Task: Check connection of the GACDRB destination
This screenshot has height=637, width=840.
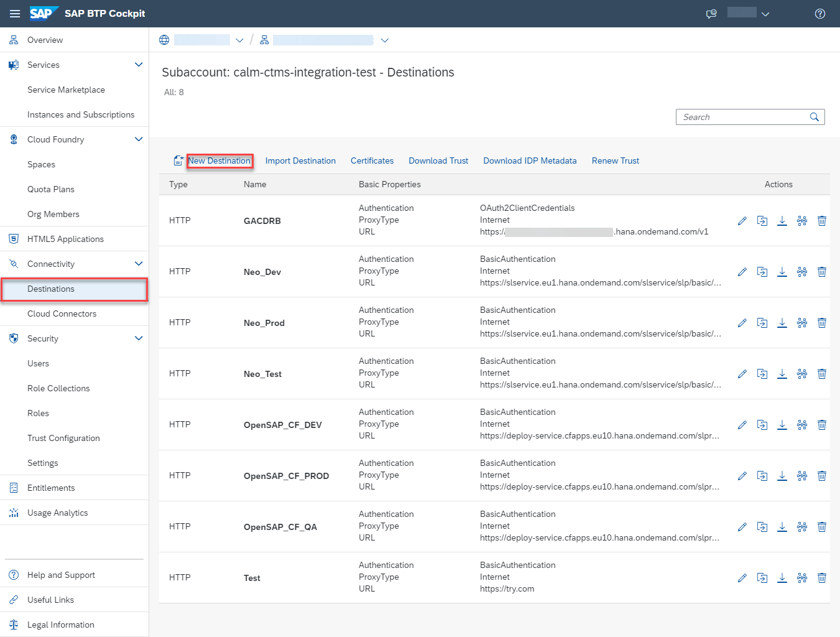Action: (x=802, y=221)
